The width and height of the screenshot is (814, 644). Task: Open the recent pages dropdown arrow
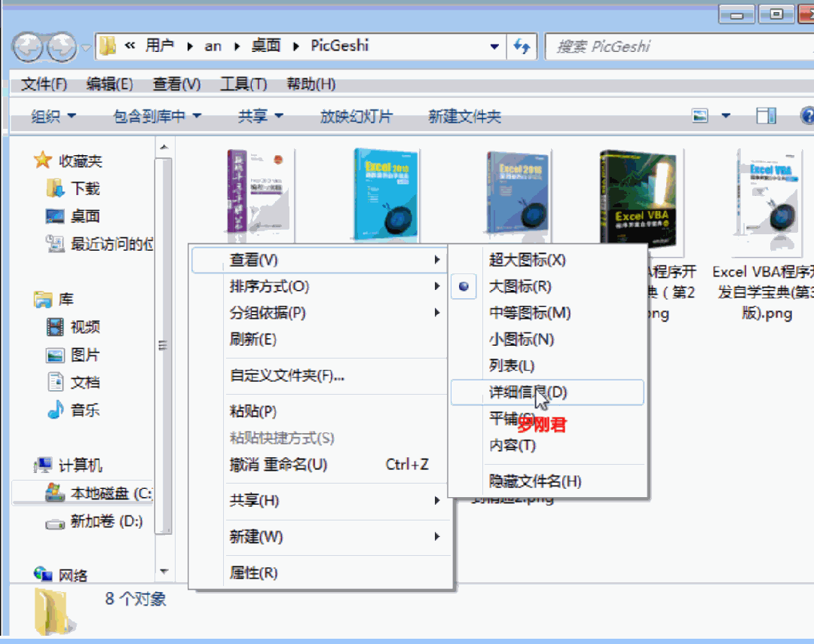click(86, 47)
